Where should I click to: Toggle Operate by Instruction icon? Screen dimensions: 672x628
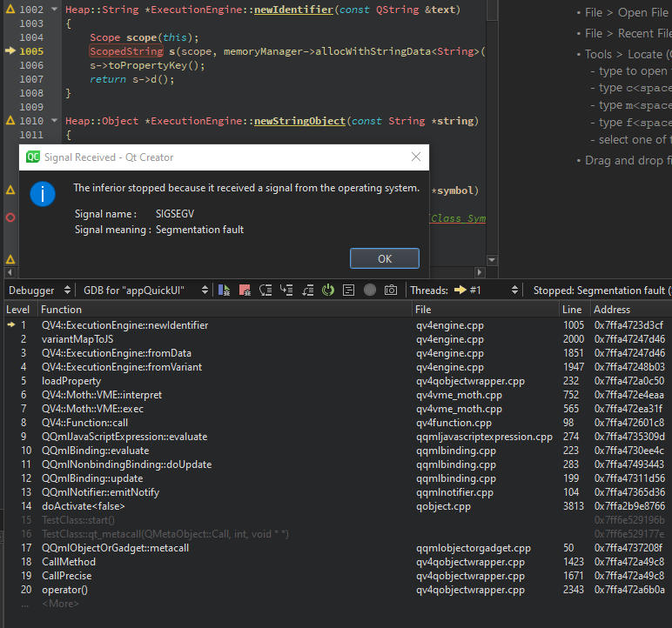[349, 291]
